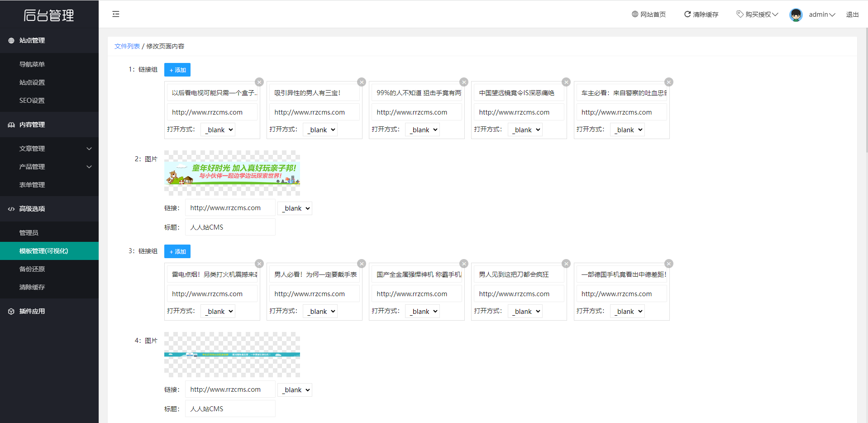
Task: Open the admin account dropdown
Action: pyautogui.click(x=822, y=14)
